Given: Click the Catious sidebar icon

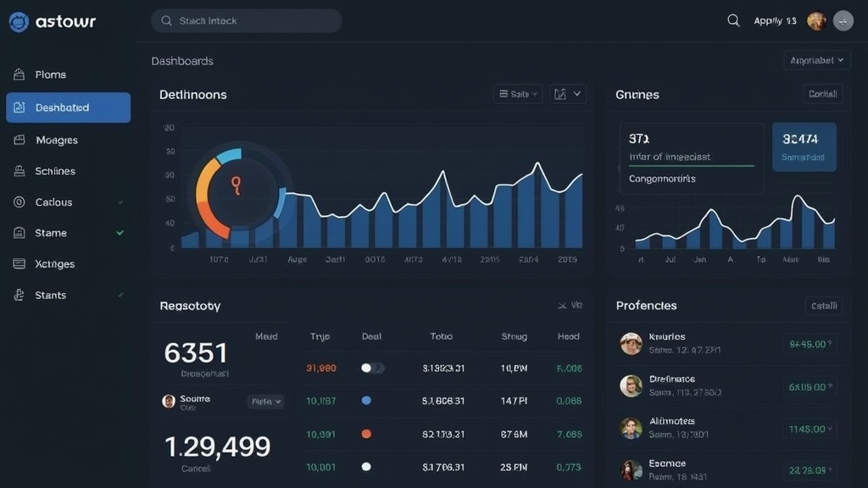Looking at the screenshot, I should [x=19, y=202].
